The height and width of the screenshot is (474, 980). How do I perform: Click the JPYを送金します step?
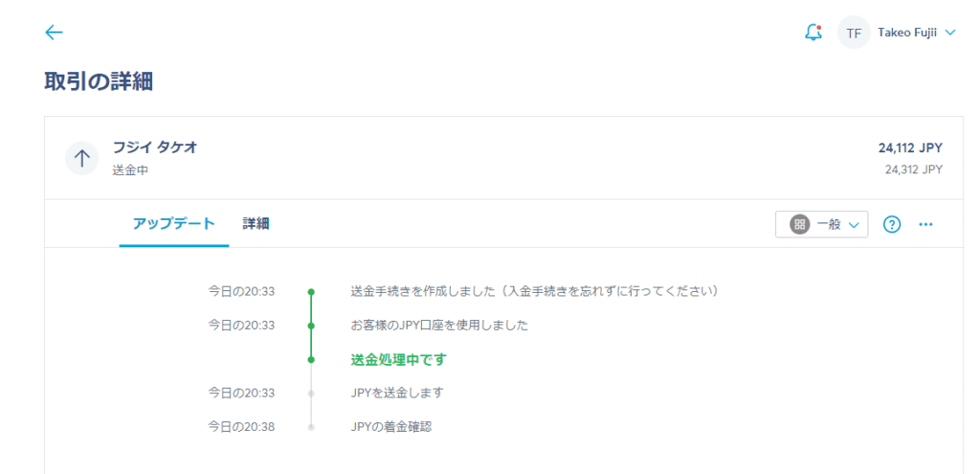click(x=397, y=393)
